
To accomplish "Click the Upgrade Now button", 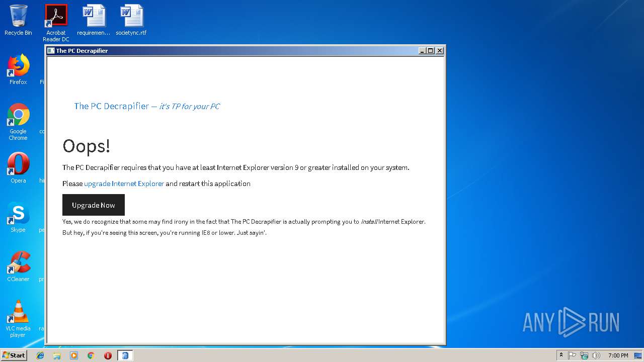I will point(94,205).
